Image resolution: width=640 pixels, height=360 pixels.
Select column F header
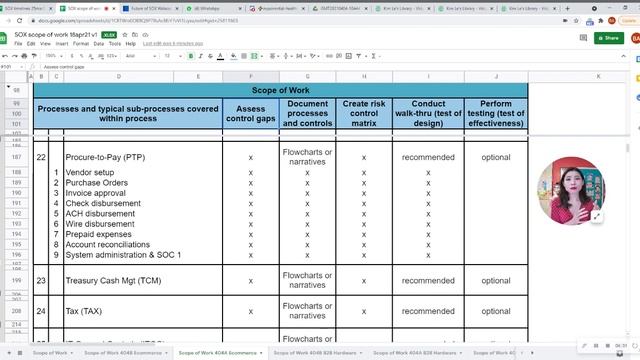251,76
